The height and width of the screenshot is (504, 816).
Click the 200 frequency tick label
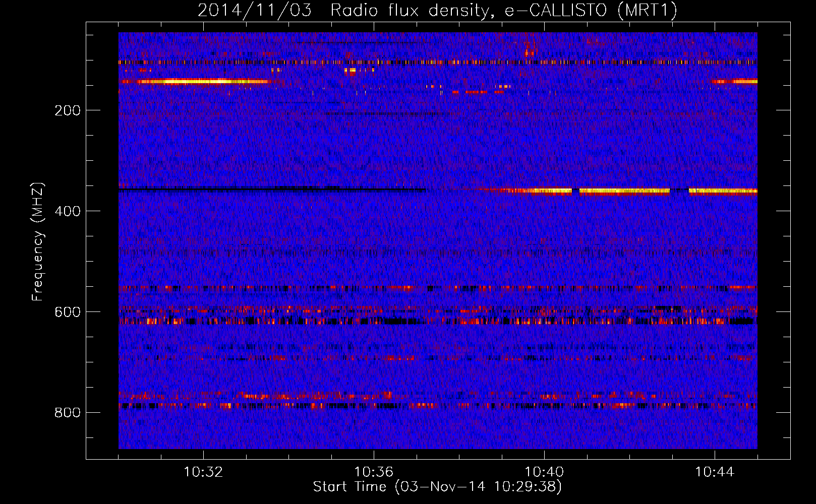click(x=68, y=110)
